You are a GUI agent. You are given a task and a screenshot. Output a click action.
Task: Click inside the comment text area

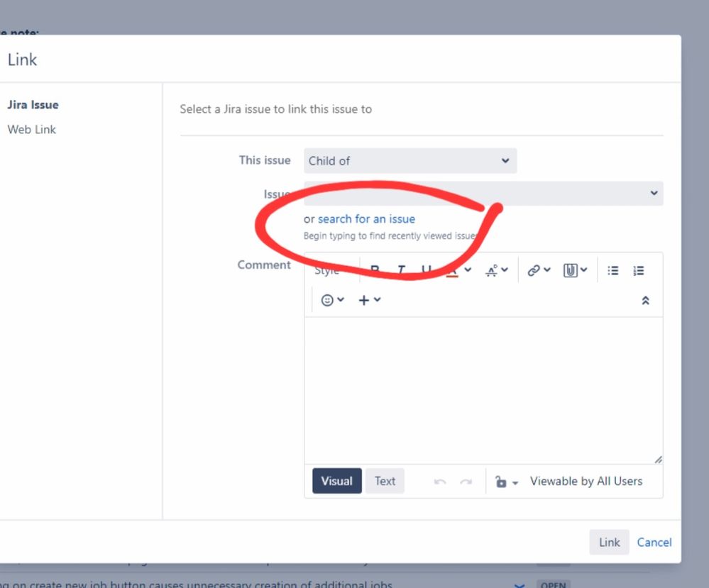coord(483,391)
